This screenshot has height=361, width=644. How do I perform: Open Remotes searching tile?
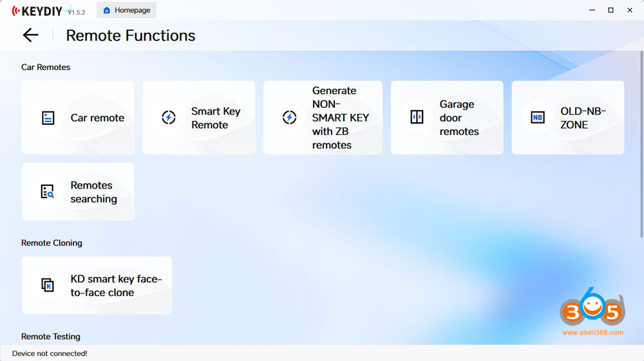tap(93, 192)
